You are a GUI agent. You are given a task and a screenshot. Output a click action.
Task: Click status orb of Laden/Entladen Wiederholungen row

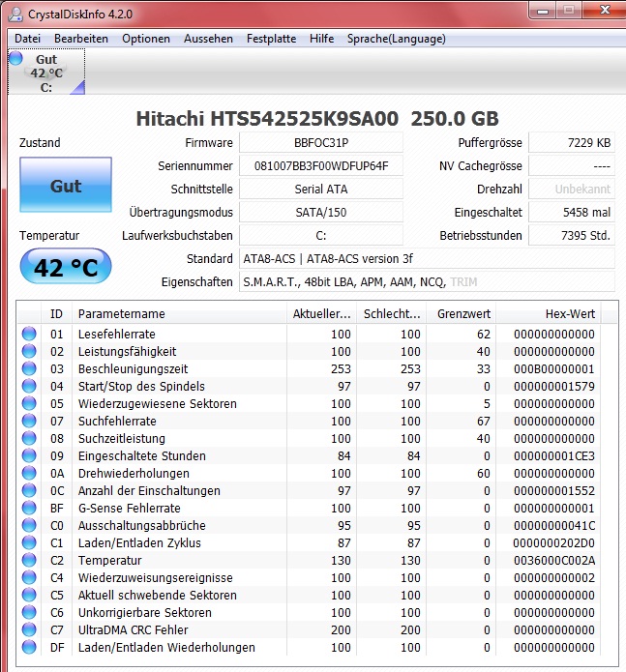coord(29,647)
